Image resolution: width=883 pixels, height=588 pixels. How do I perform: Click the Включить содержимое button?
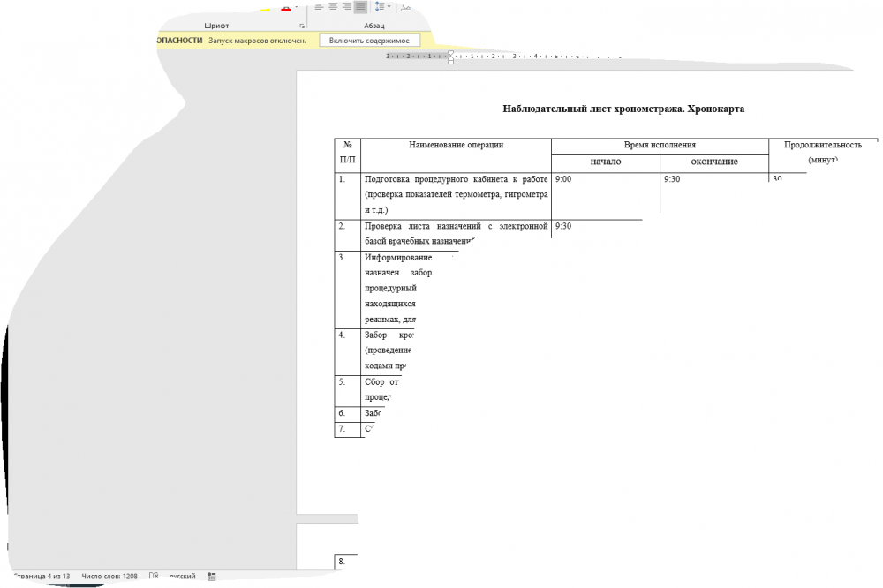pos(369,41)
